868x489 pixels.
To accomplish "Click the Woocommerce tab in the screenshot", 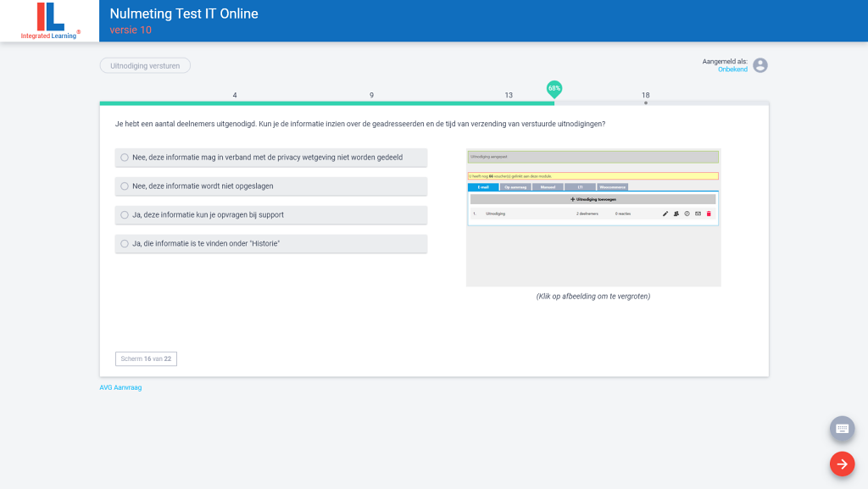I will click(x=612, y=186).
